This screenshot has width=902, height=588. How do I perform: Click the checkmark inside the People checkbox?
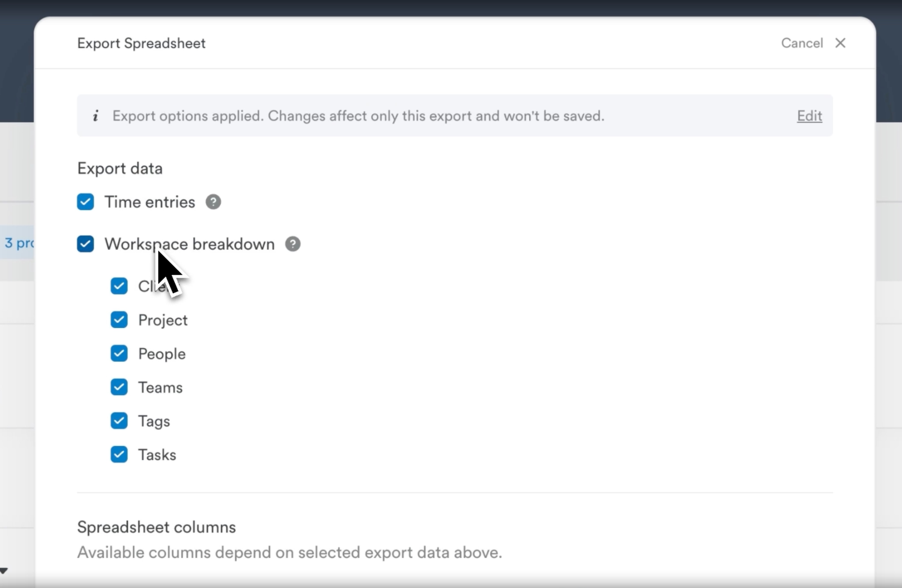[119, 353]
